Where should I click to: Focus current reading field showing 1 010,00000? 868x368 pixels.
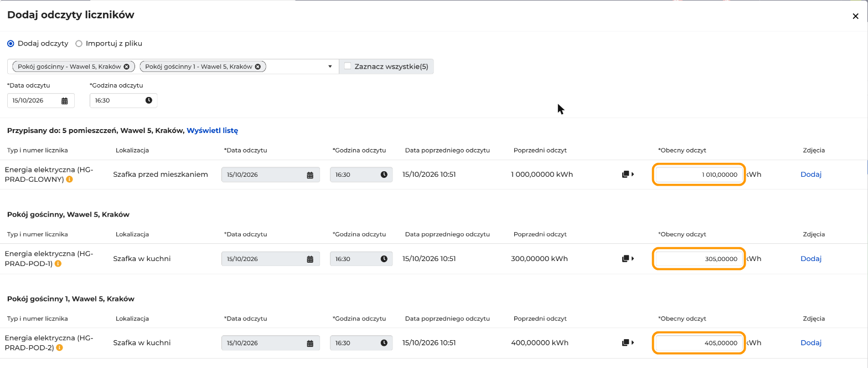point(699,175)
